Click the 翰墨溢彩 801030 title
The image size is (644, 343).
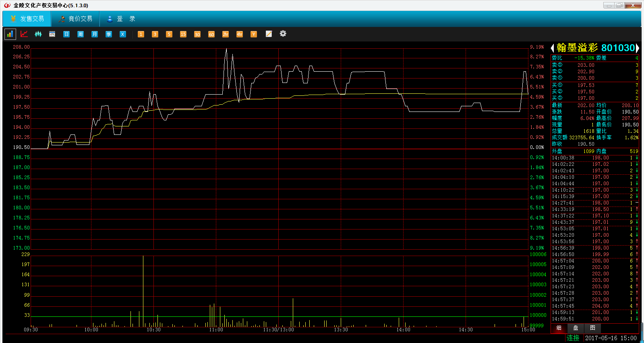[596, 48]
